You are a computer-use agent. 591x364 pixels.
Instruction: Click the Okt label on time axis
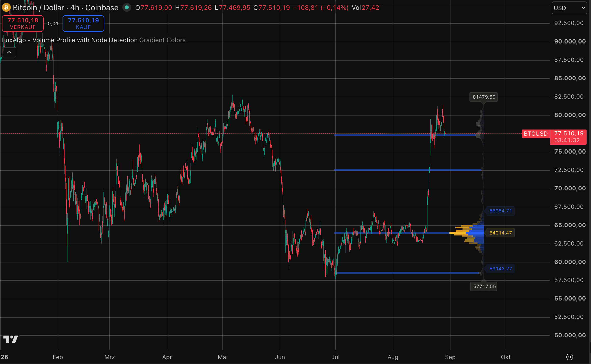[506, 357]
